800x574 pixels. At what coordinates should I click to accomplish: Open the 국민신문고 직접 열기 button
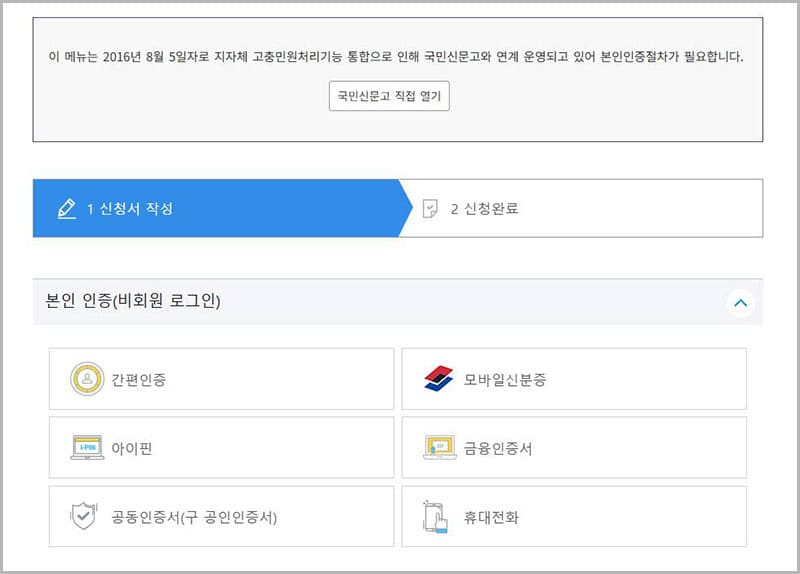(389, 96)
